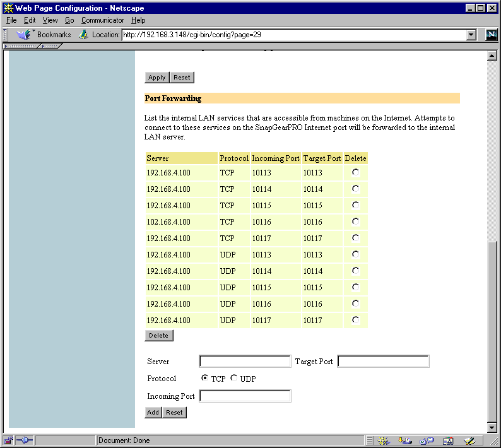Open the Location URL history dropdown

pyautogui.click(x=471, y=35)
